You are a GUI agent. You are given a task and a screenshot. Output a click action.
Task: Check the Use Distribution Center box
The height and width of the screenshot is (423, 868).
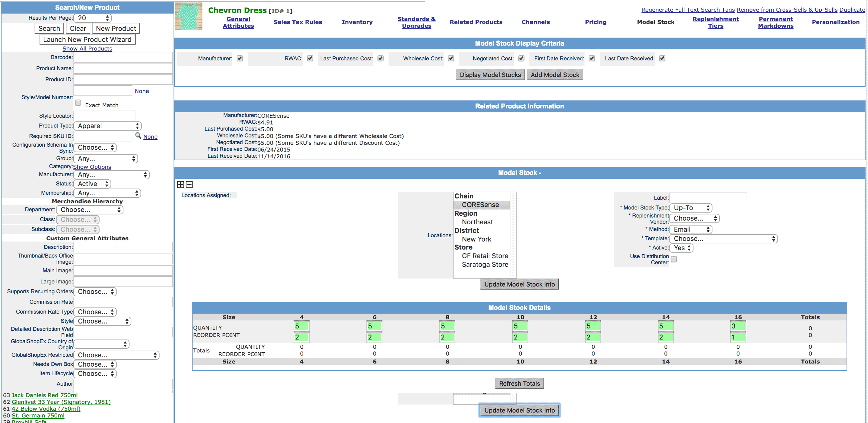click(x=674, y=259)
